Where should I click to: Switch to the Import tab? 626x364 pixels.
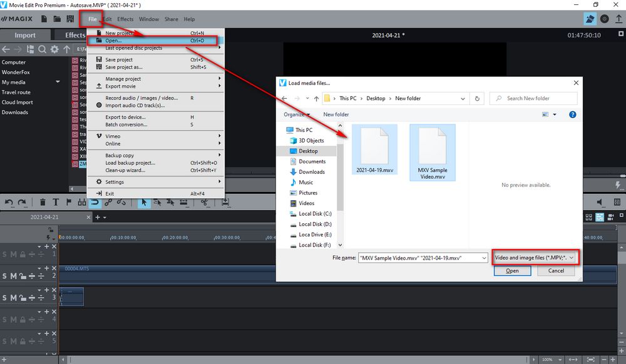tap(25, 35)
